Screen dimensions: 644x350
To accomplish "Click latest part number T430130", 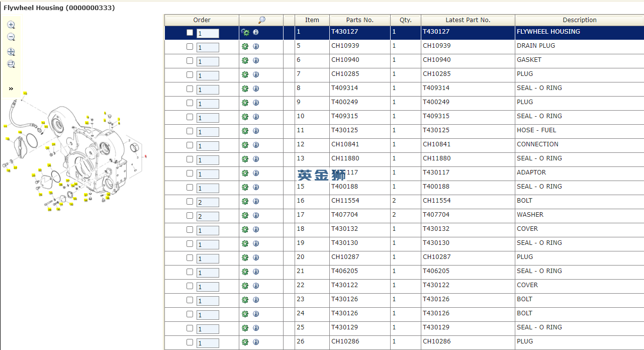I will pyautogui.click(x=436, y=243).
